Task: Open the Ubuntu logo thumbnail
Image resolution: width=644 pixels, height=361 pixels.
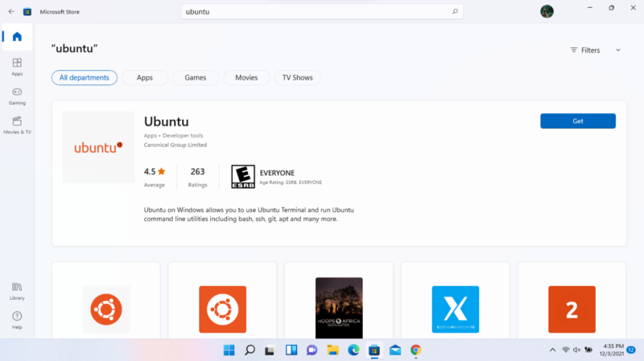Action: 98,147
